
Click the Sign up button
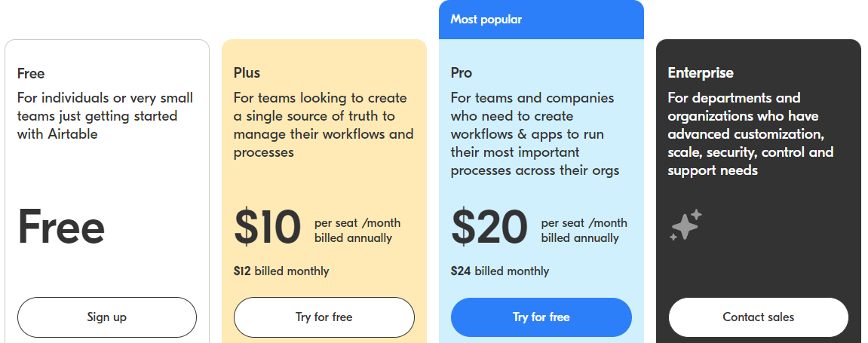[x=107, y=317]
